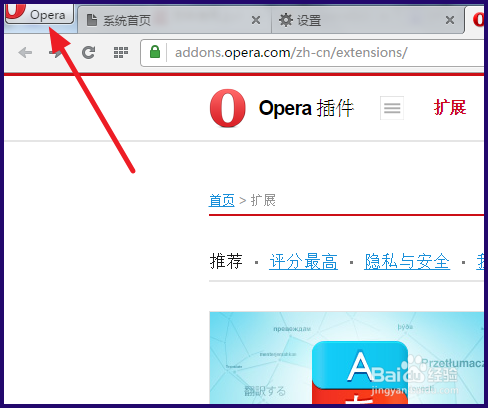Follow the 首页 breadcrumb link
Viewport: 488px width, 408px height.
(x=222, y=200)
